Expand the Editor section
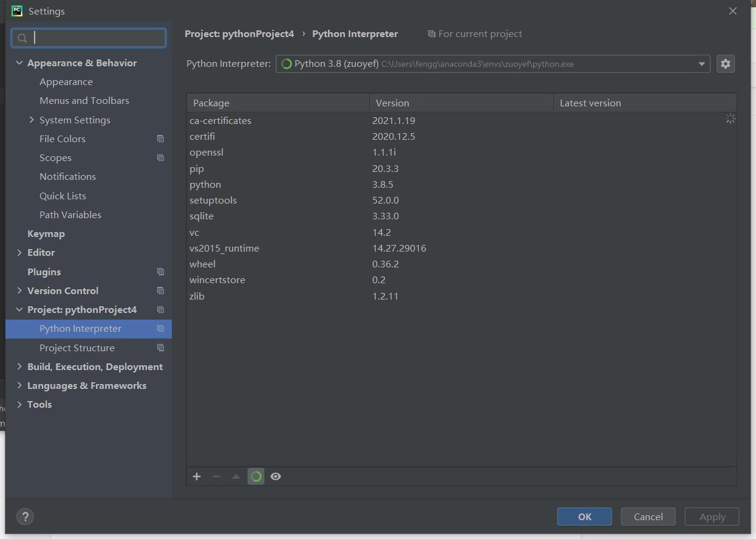 pos(19,252)
